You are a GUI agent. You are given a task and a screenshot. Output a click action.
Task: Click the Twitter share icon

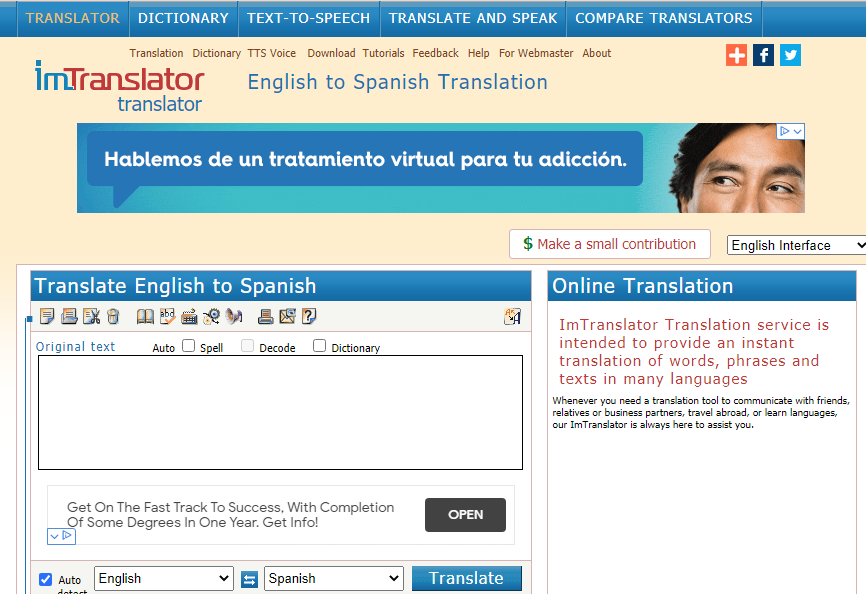[790, 55]
